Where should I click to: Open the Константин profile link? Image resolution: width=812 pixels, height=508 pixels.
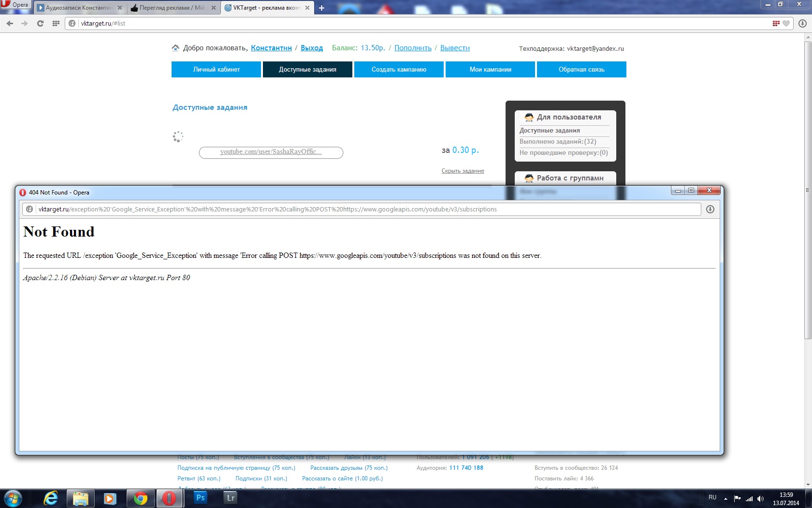tap(271, 48)
